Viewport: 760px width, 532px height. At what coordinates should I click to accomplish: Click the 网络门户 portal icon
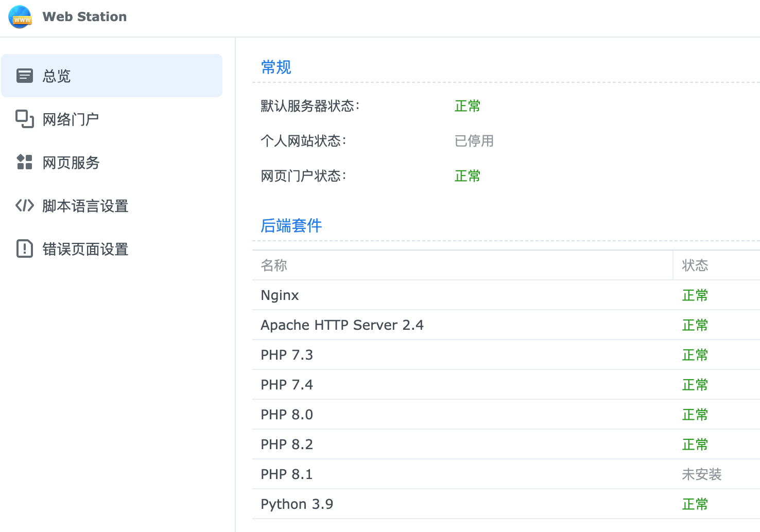[x=24, y=119]
